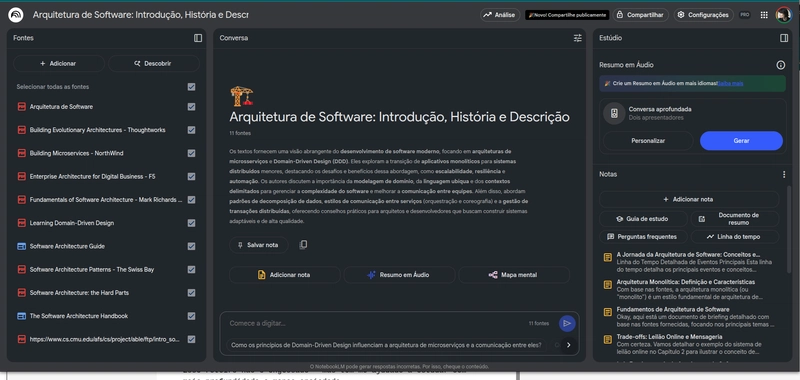The height and width of the screenshot is (380, 800).
Task: Click the NotebookLM logo icon
Action: 15,15
